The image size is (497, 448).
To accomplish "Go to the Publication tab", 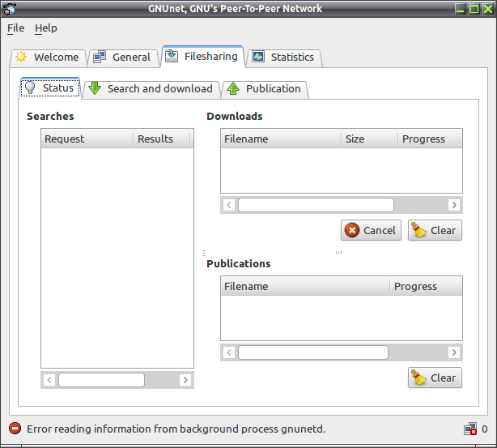I will tap(265, 89).
